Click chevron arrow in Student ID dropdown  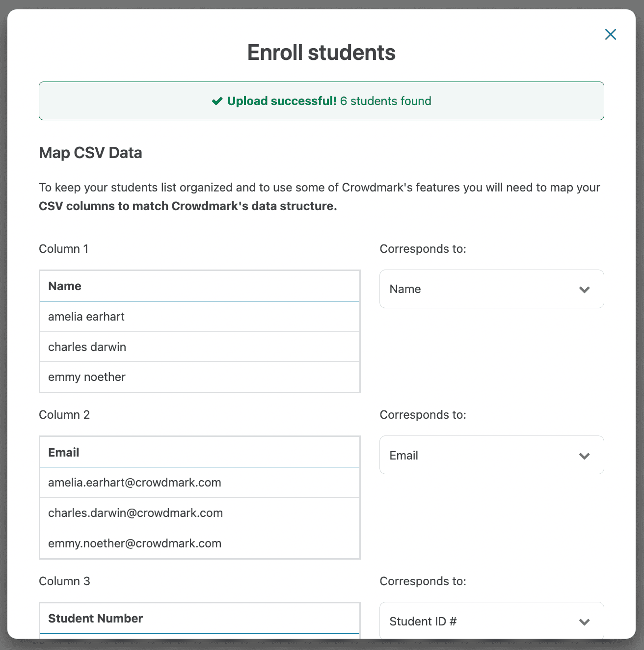click(584, 622)
